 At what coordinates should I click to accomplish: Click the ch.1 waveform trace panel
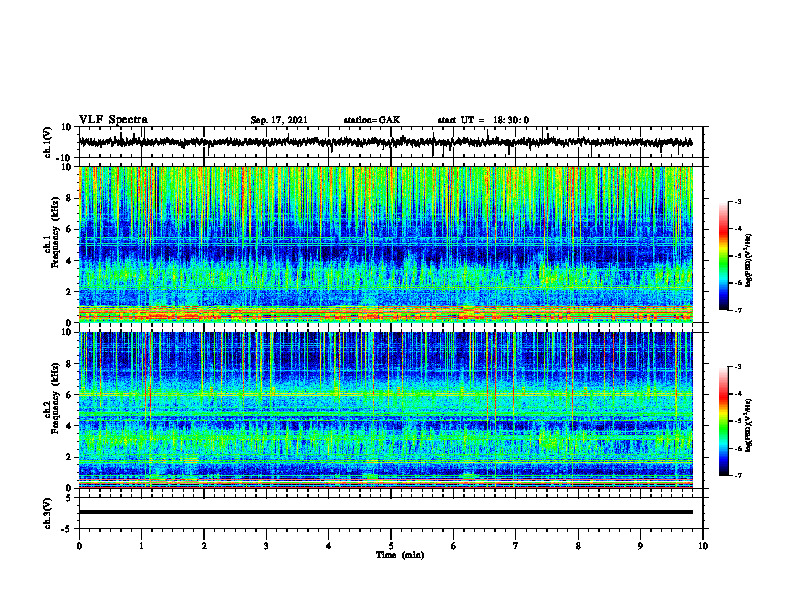click(x=390, y=142)
